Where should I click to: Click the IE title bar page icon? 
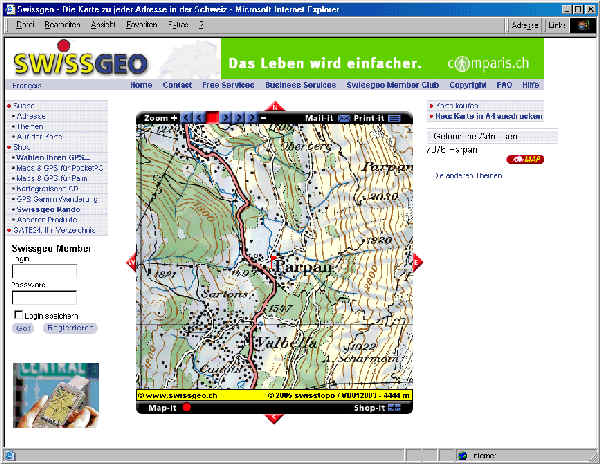[11, 9]
